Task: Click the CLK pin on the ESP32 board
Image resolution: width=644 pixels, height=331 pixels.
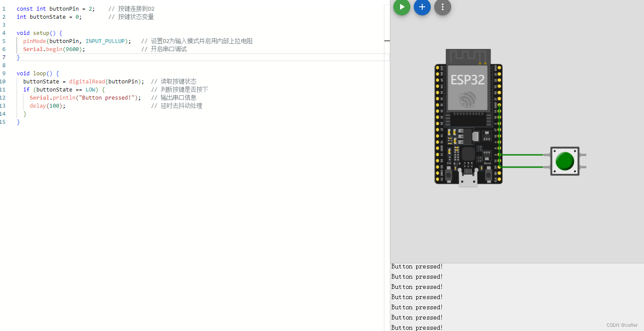Action: (499, 179)
